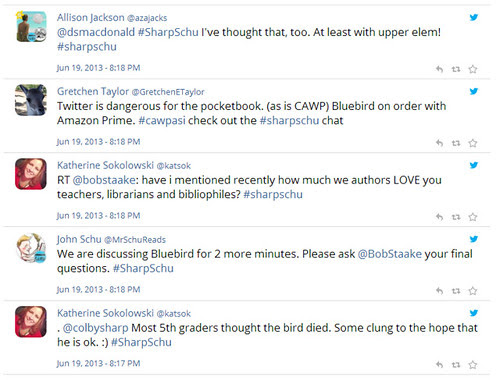
Task: Open the #cawpasi hashtag link
Action: [162, 120]
